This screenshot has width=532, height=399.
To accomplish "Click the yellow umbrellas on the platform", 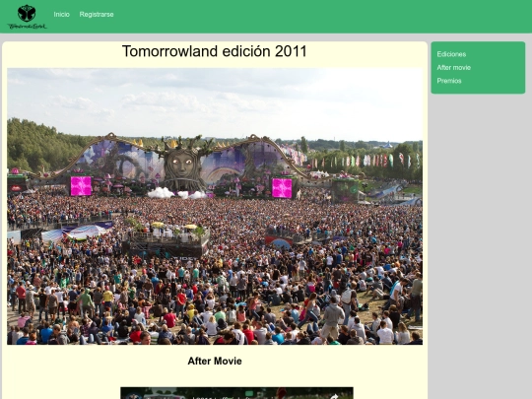I will 173,226.
